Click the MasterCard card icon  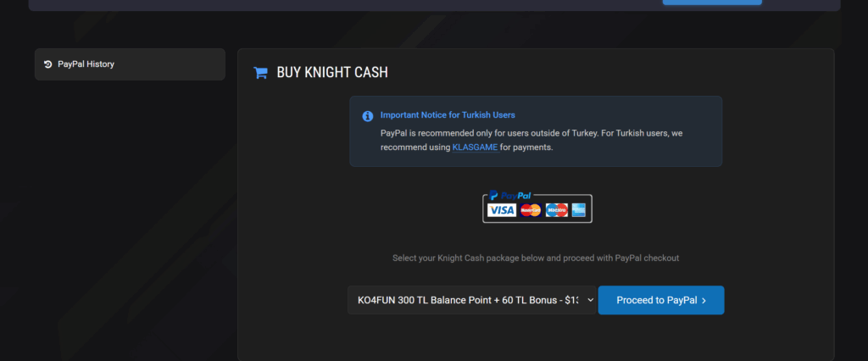click(531, 210)
